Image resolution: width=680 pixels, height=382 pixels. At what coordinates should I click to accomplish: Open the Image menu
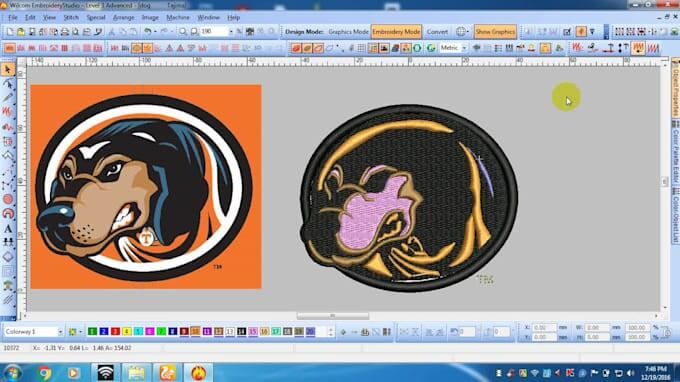click(x=150, y=18)
